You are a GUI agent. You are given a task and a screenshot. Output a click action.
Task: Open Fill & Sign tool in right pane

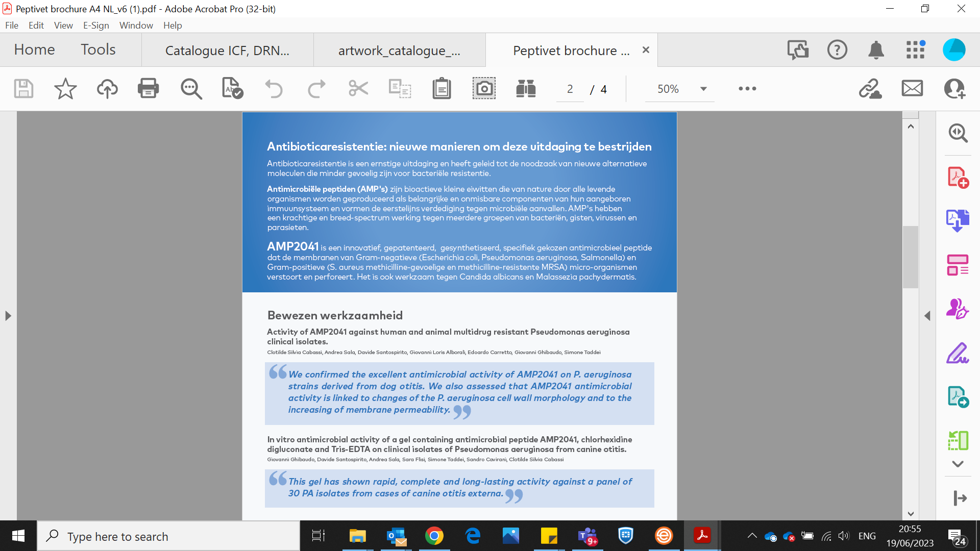pyautogui.click(x=958, y=353)
